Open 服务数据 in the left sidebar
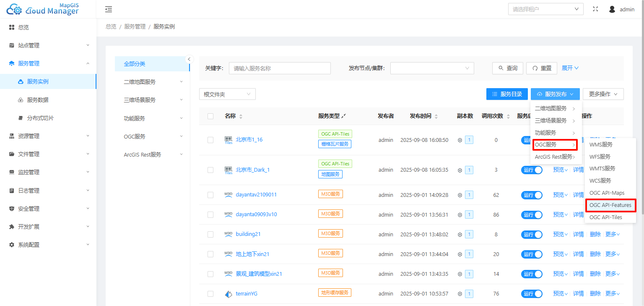This screenshot has height=306, width=644. [38, 100]
